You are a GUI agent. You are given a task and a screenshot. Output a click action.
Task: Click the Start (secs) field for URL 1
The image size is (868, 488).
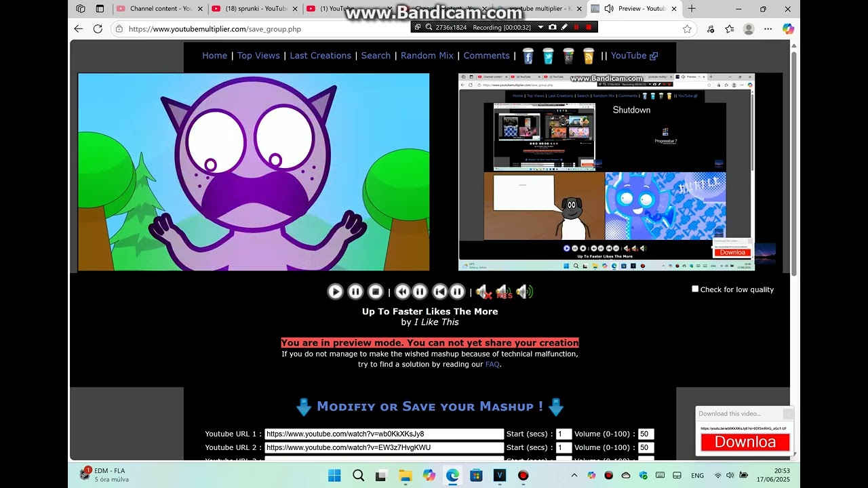pyautogui.click(x=564, y=434)
